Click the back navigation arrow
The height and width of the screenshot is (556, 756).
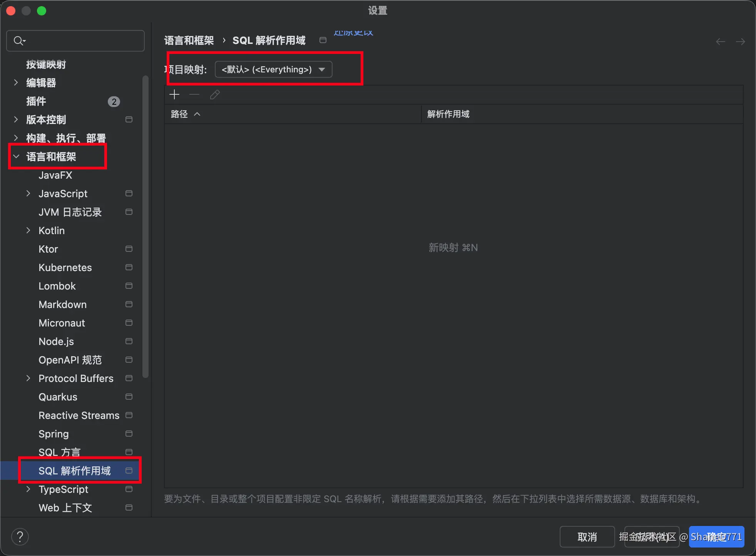pyautogui.click(x=720, y=42)
